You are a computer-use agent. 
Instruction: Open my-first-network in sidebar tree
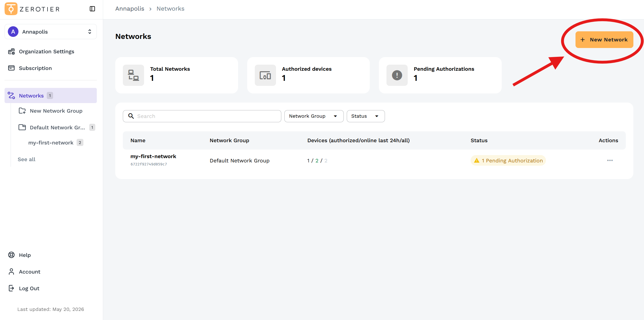click(51, 143)
